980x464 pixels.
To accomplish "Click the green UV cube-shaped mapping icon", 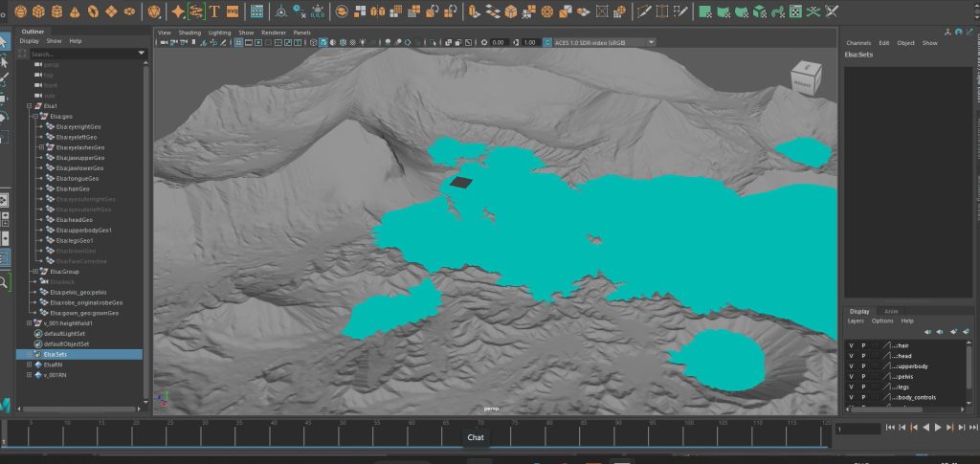I will 759,11.
